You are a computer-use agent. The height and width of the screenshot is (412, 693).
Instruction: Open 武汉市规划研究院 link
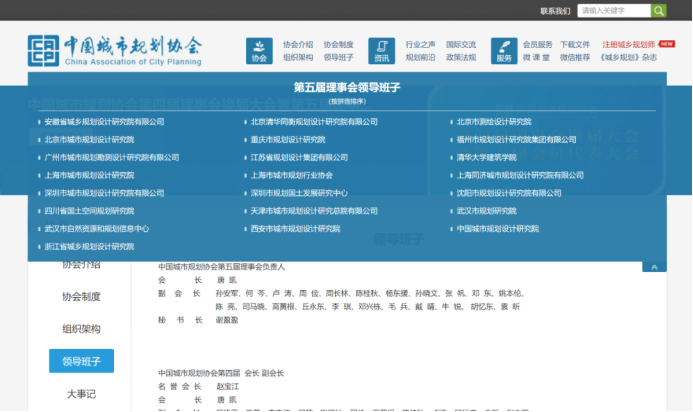pyautogui.click(x=486, y=211)
